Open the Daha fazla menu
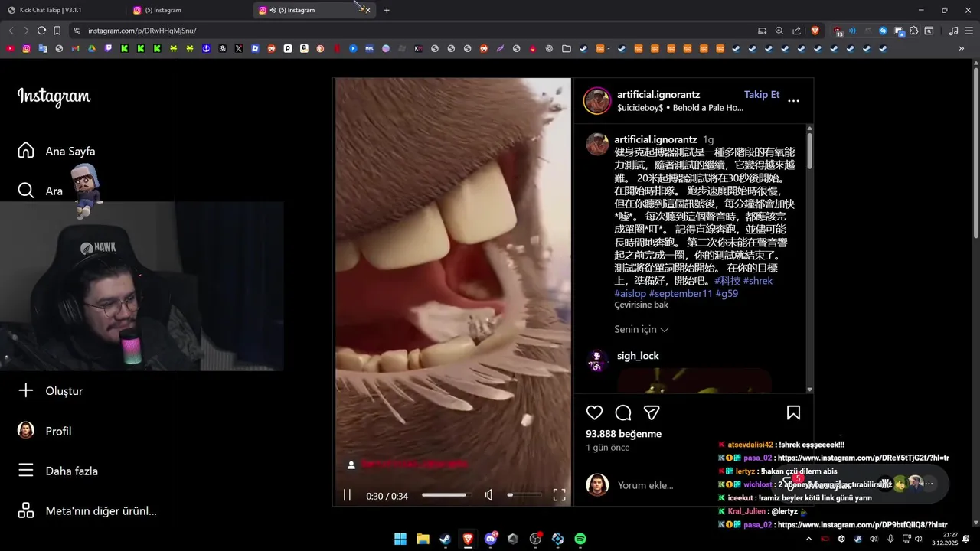The width and height of the screenshot is (980, 551). 57,471
